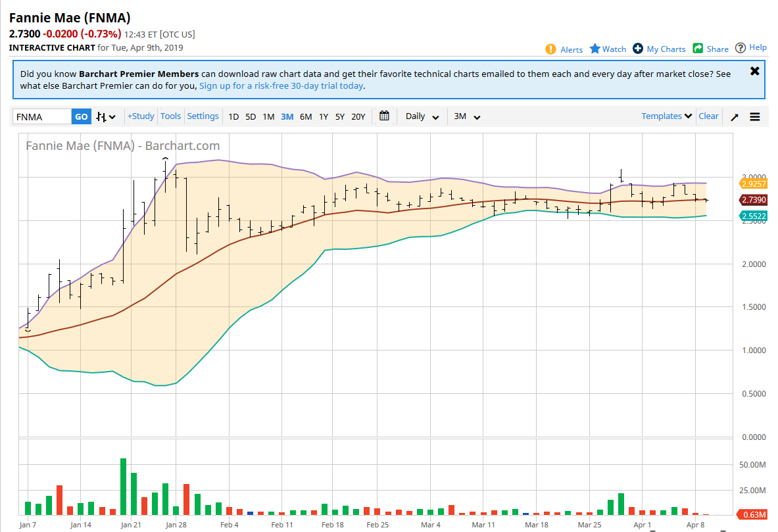Click the tallest green volume bar near Jan 21

[x=123, y=487]
